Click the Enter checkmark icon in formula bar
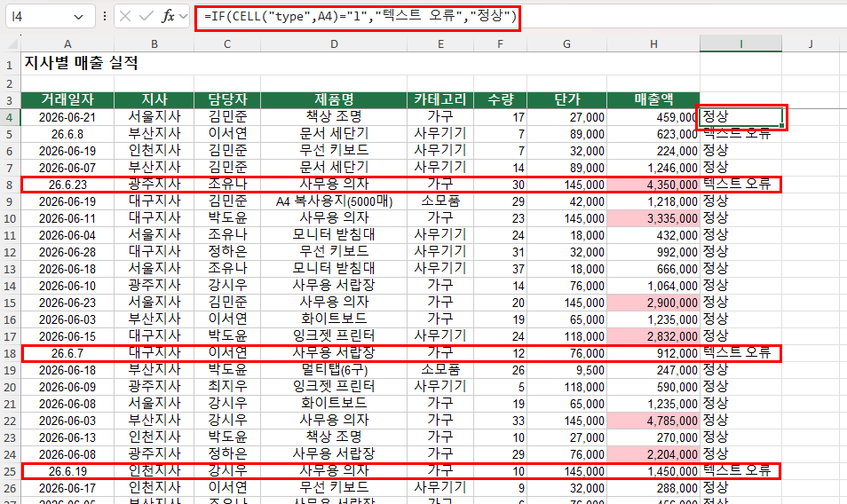 [x=146, y=17]
